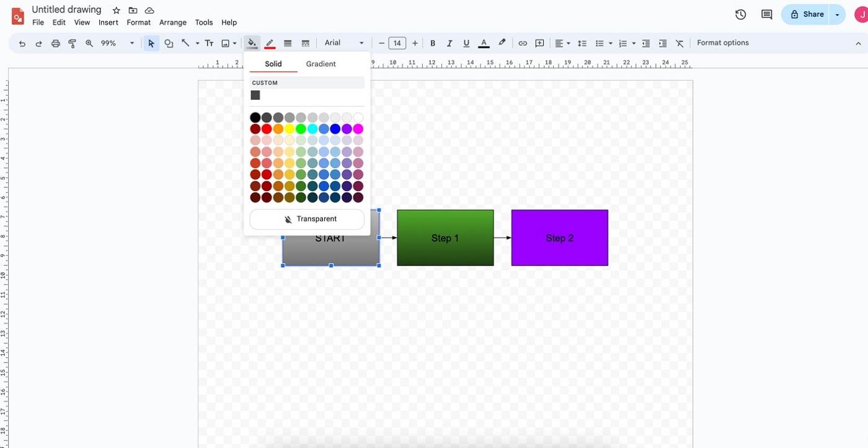Click the Untitled drawing title field
The image size is (868, 448).
(x=66, y=10)
